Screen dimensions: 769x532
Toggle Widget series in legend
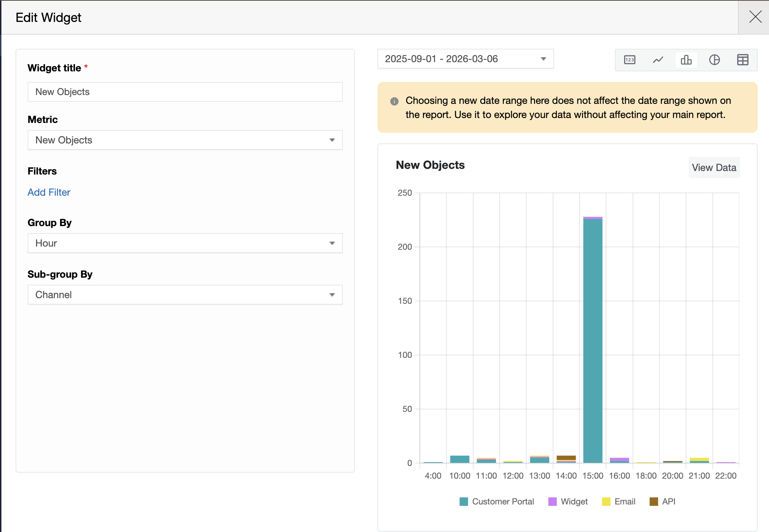(x=568, y=502)
